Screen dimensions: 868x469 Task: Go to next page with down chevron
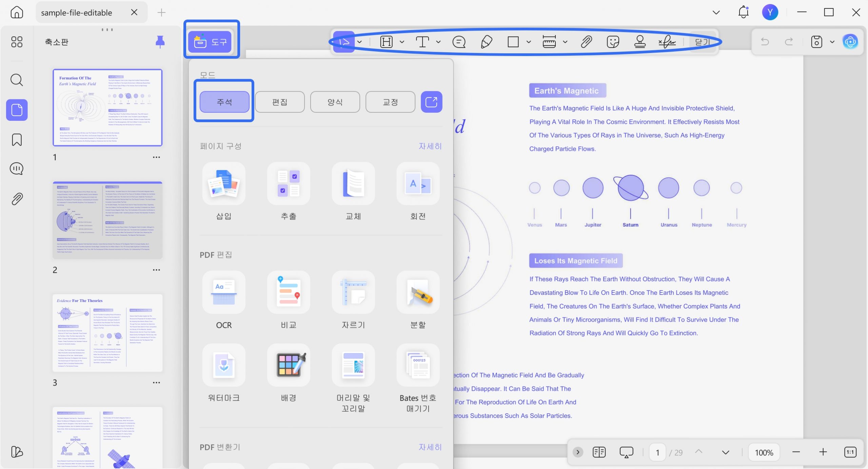[726, 452]
